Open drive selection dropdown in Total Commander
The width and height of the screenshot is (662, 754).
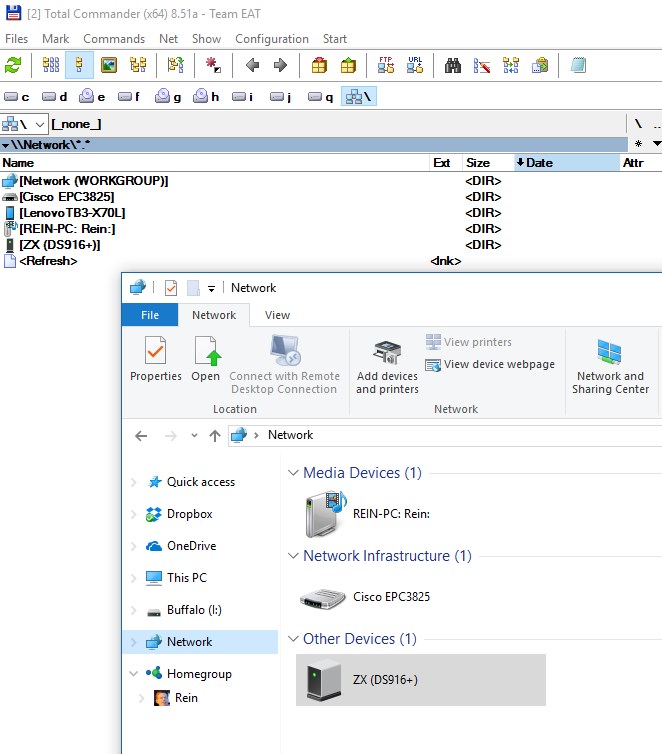[25, 124]
